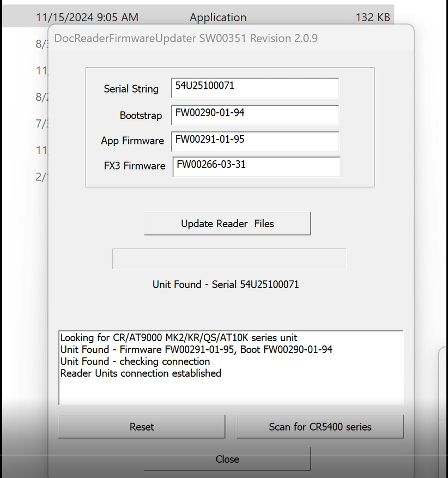Focus the App Firmware field
This screenshot has width=448, height=478.
[255, 141]
